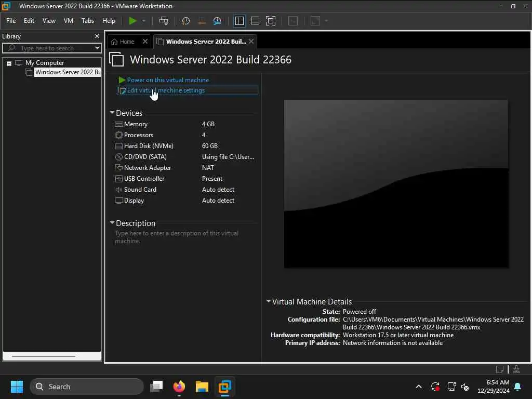This screenshot has height=399, width=532.
Task: Open the Edit menu
Action: (x=29, y=21)
